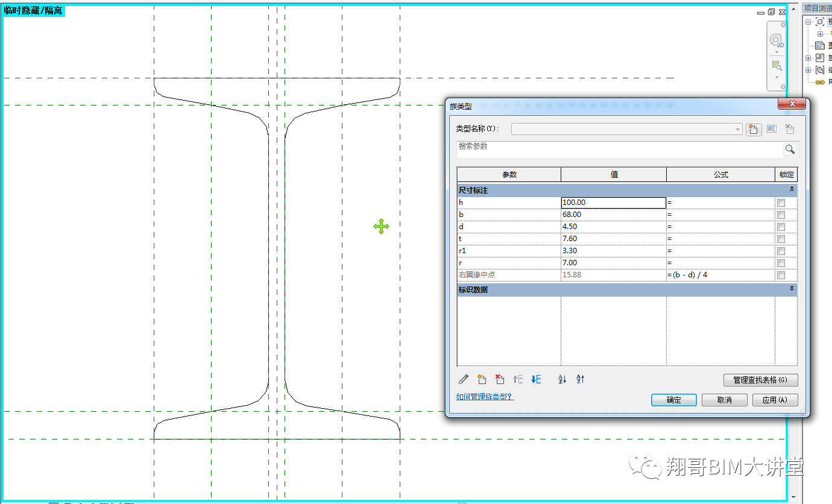This screenshot has width=832, height=504.
Task: Click the 搜索参数 search field
Action: tap(620, 149)
